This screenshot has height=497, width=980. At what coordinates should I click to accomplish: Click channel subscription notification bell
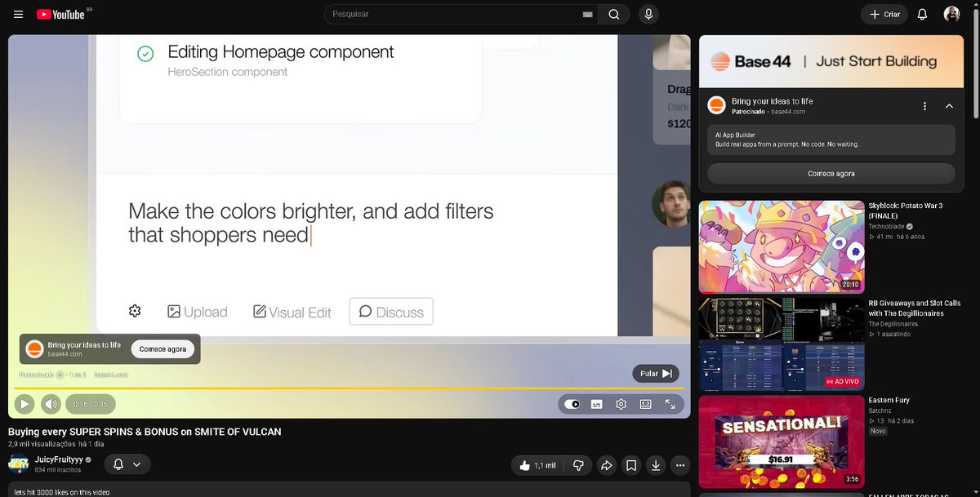coord(118,464)
